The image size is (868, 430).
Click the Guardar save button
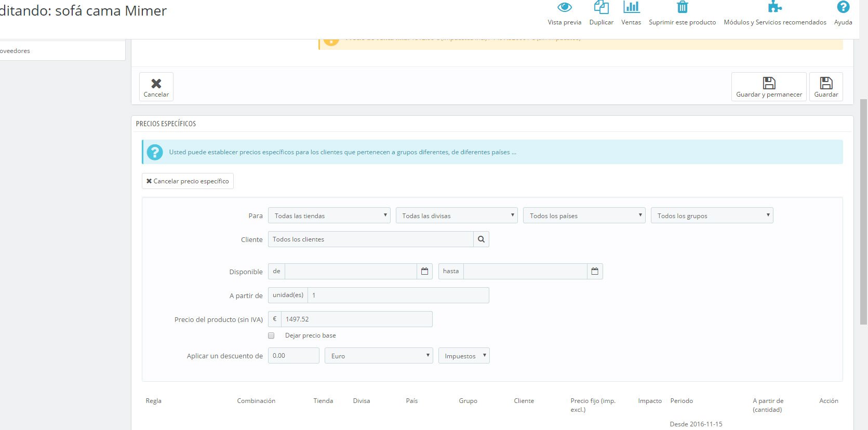pyautogui.click(x=826, y=87)
